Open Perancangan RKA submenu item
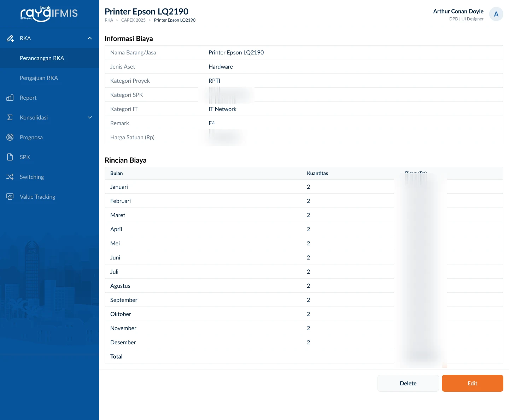Image resolution: width=509 pixels, height=420 pixels. click(49, 58)
